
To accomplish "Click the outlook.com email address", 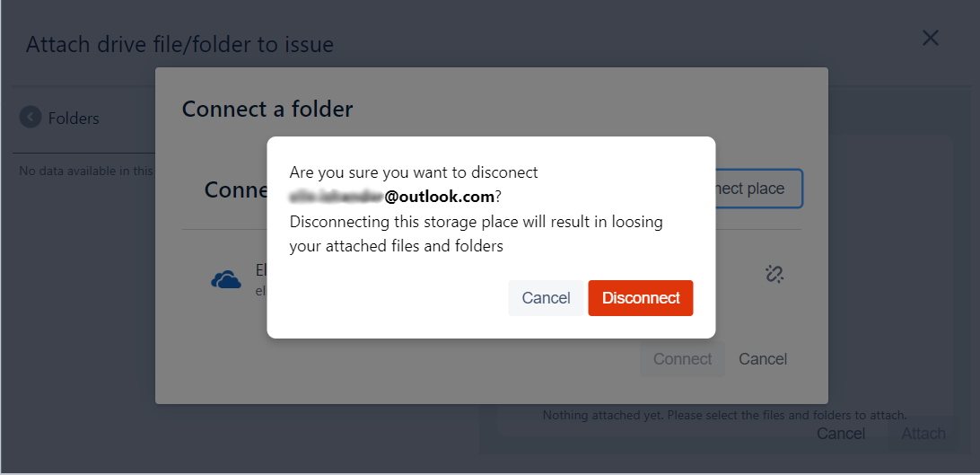I will [x=392, y=197].
